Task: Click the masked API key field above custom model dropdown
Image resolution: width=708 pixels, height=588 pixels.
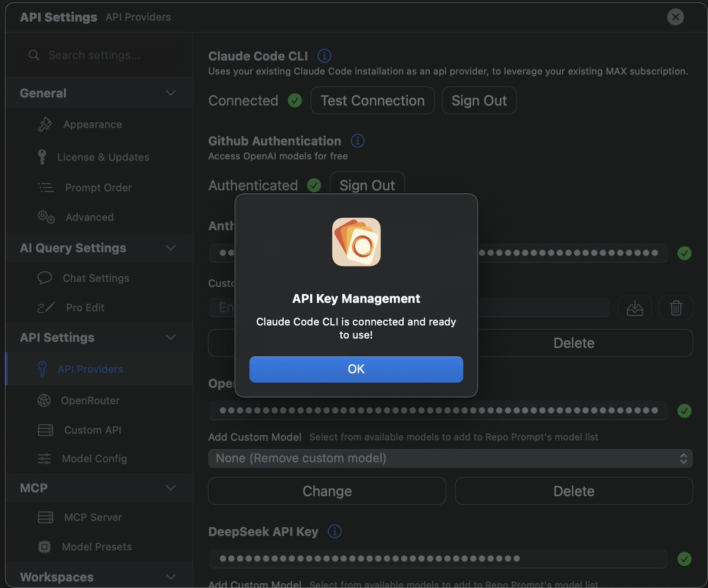Action: [438, 410]
